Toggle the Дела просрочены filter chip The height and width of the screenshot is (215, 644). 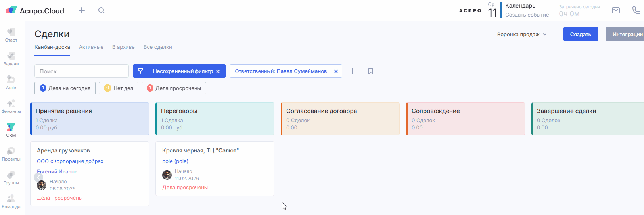click(174, 88)
